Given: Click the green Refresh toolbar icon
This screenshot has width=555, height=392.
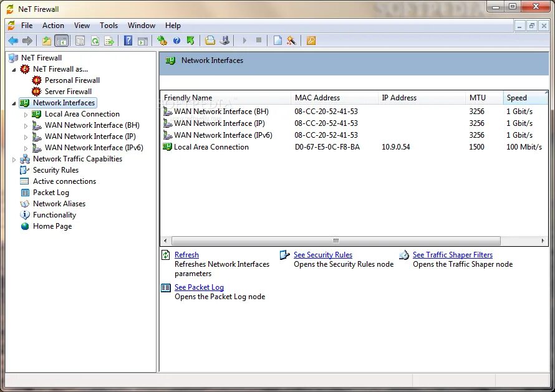Looking at the screenshot, I should (x=95, y=41).
